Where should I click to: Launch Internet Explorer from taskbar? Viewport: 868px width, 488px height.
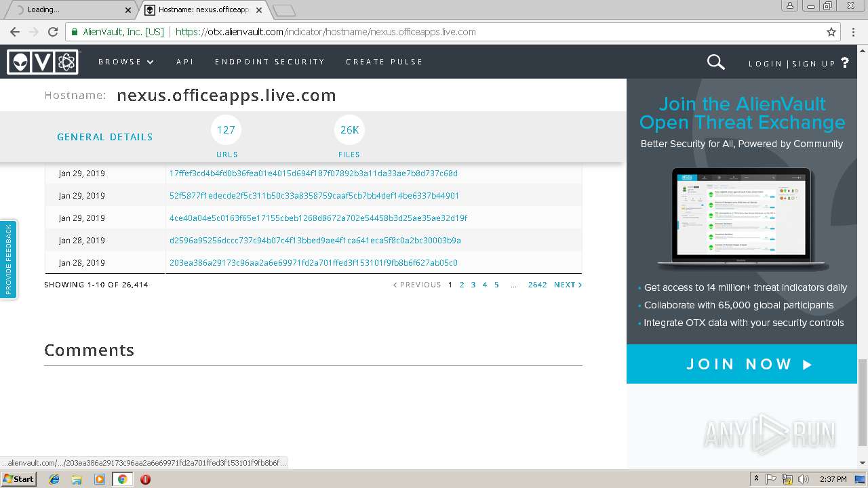pyautogui.click(x=54, y=479)
